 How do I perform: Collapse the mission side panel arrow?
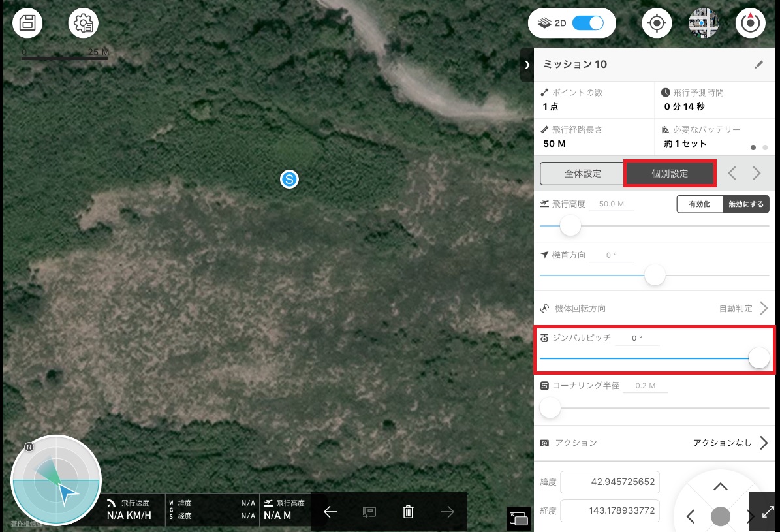coord(527,65)
